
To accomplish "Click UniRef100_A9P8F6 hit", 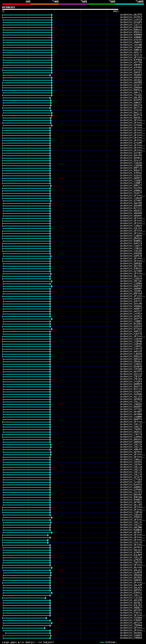I will (131, 65).
